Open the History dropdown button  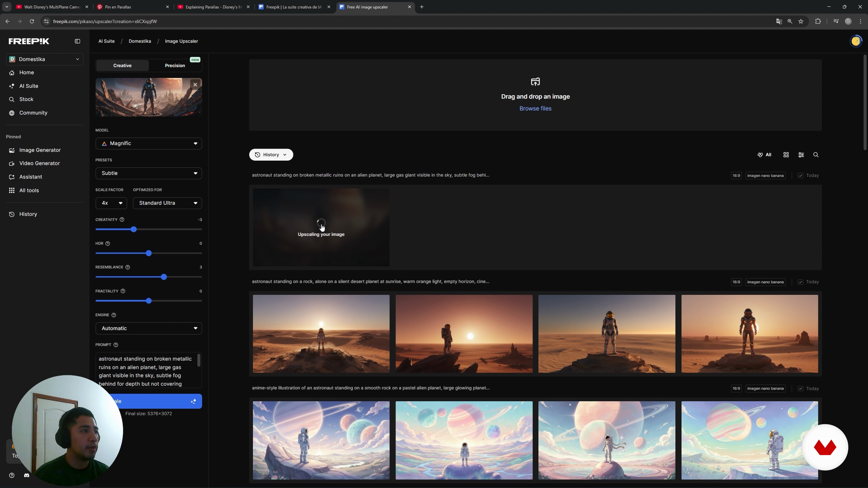pos(271,155)
